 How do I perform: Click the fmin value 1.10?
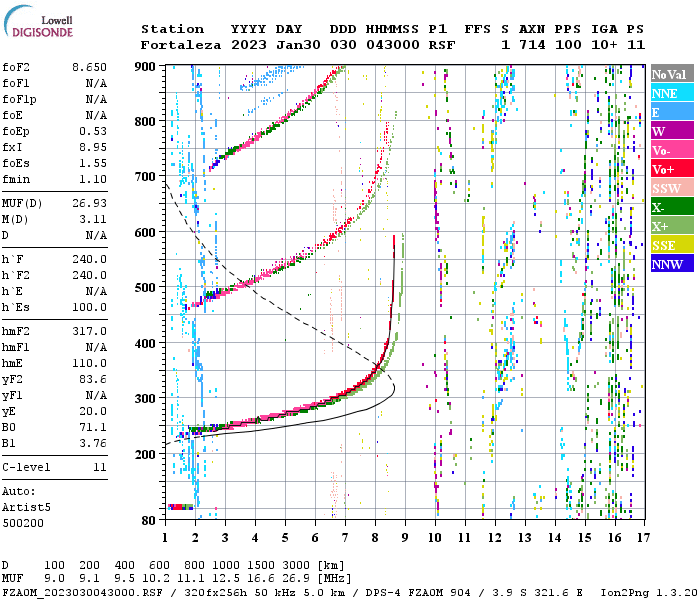(x=93, y=179)
